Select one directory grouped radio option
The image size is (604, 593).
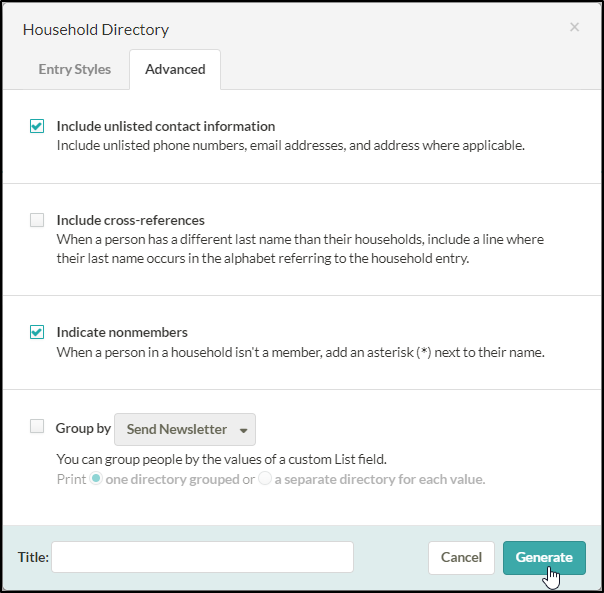(x=96, y=479)
